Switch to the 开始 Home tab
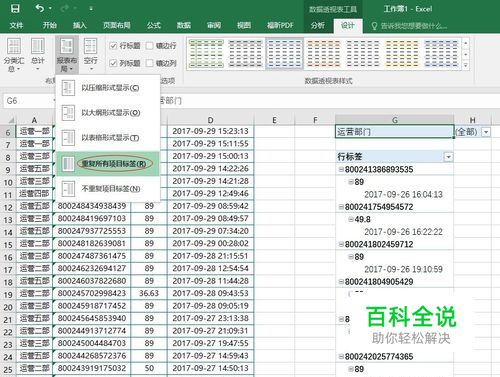The image size is (500, 377). (x=50, y=25)
